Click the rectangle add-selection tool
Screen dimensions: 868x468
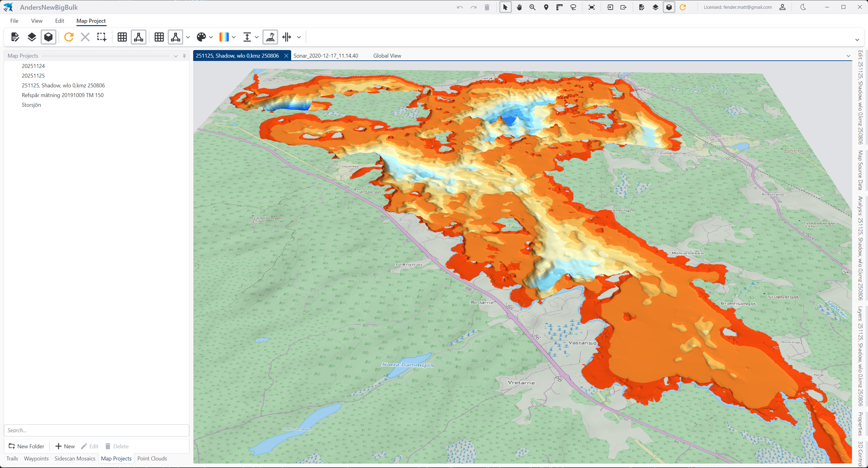pos(102,37)
